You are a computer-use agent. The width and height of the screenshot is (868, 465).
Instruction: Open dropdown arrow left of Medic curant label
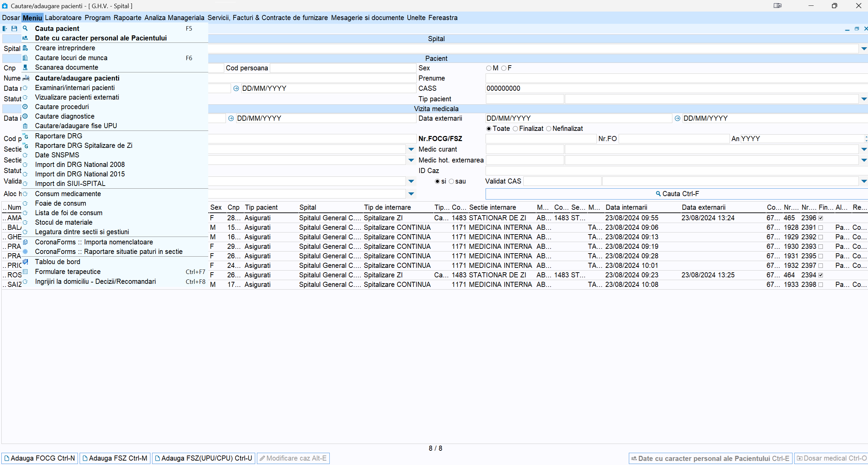(x=411, y=149)
